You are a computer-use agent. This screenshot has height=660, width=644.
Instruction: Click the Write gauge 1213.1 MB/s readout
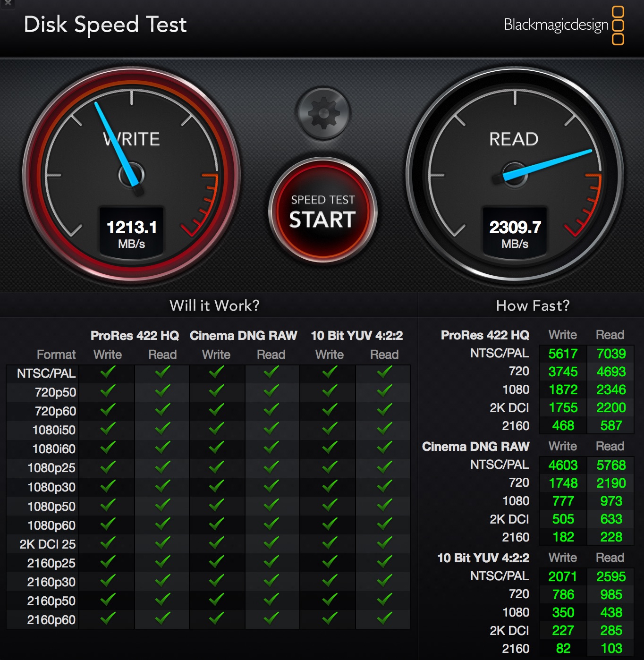click(x=131, y=233)
